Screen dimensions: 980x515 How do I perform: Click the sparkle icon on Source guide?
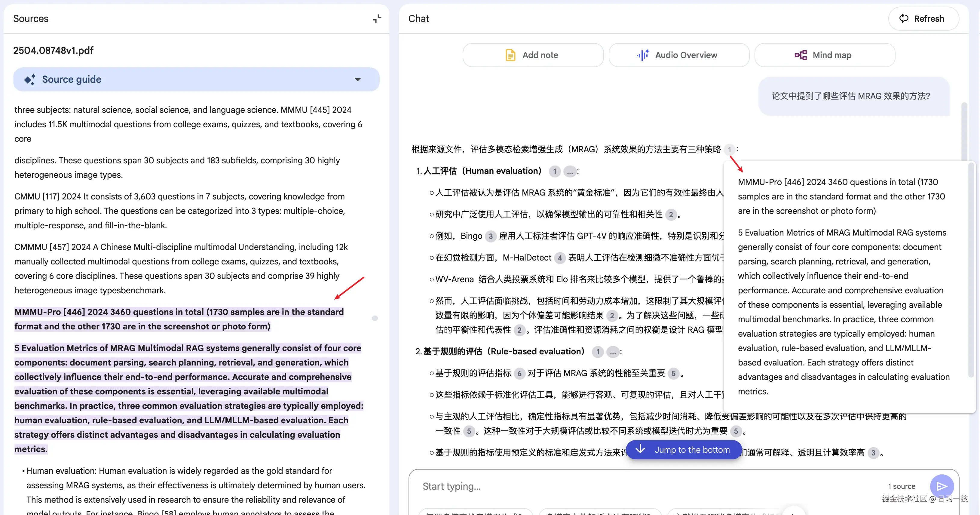[x=30, y=79]
